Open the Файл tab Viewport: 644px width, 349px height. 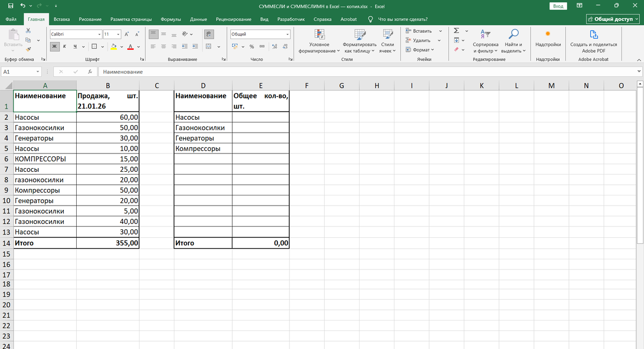point(11,19)
